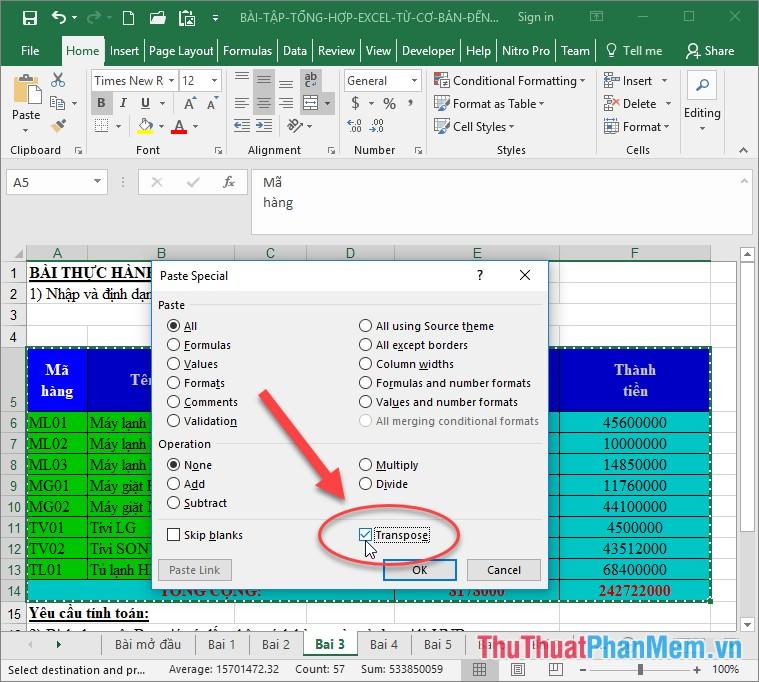This screenshot has height=682, width=759.
Task: Click Cancel in Paste Special dialog
Action: [504, 569]
